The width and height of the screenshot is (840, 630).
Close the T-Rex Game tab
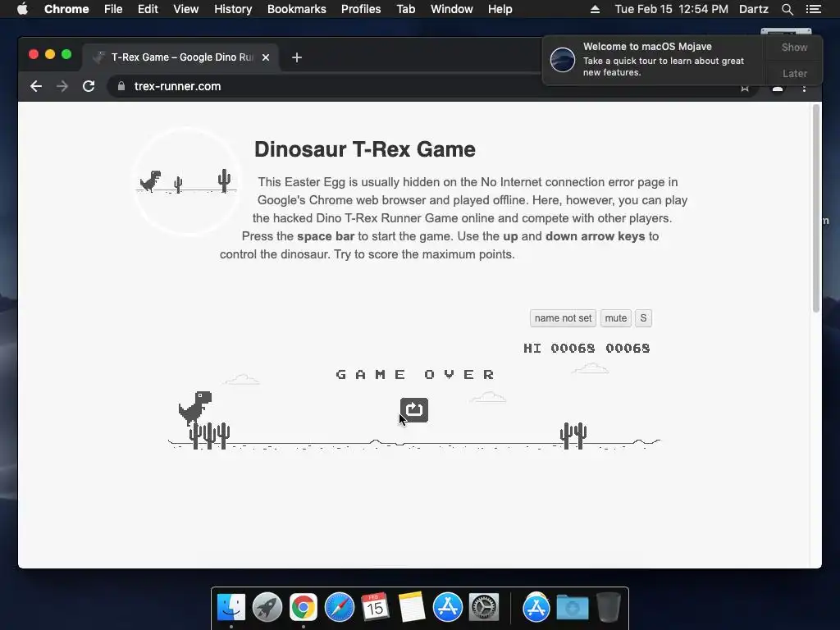point(266,57)
